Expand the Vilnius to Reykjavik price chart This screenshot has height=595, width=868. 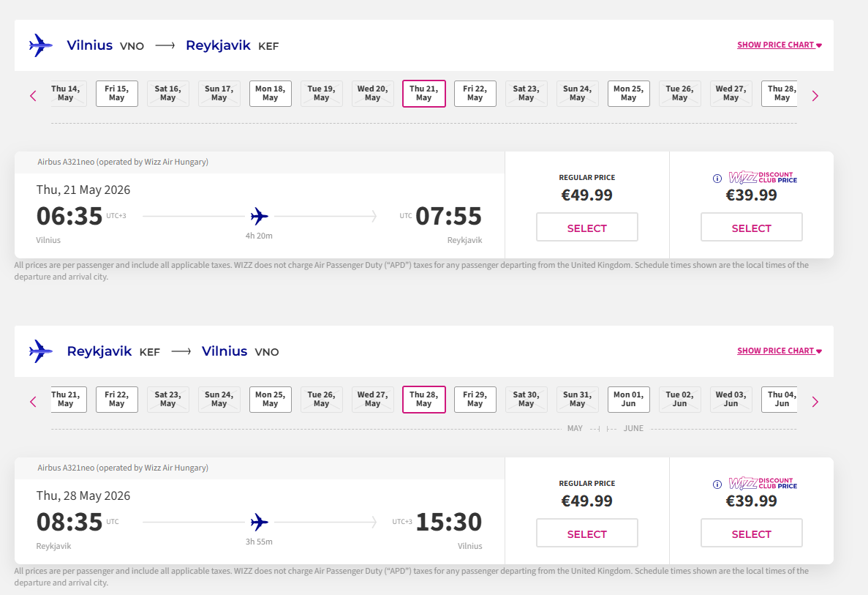pyautogui.click(x=780, y=45)
